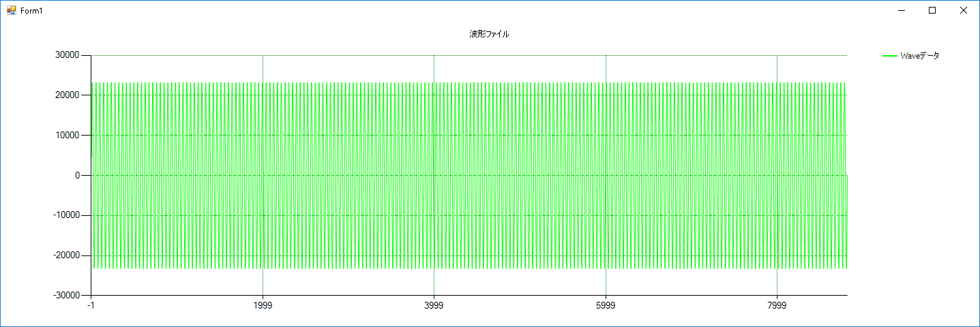Screen dimensions: 980x327
Task: Click the Form1 window icon
Action: 12,10
